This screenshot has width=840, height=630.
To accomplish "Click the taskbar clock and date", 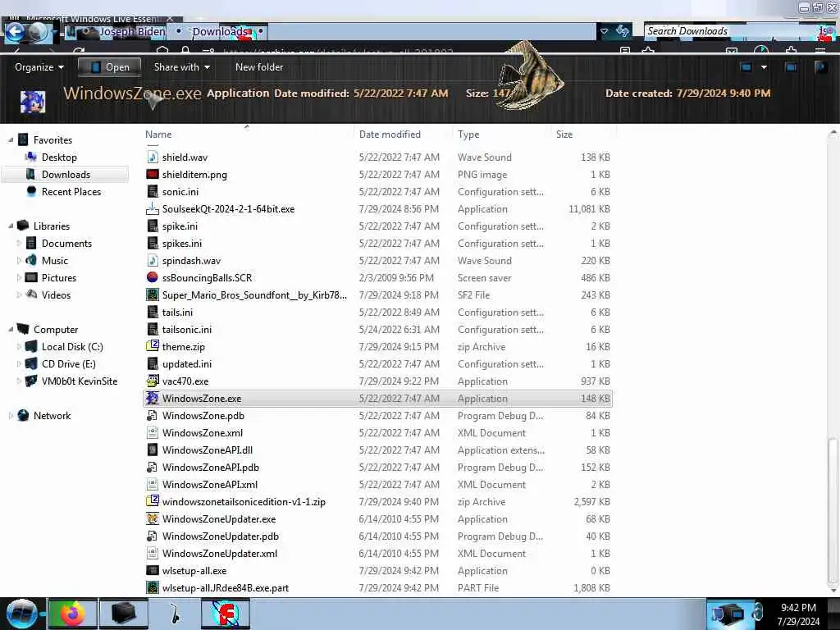I will 798,614.
